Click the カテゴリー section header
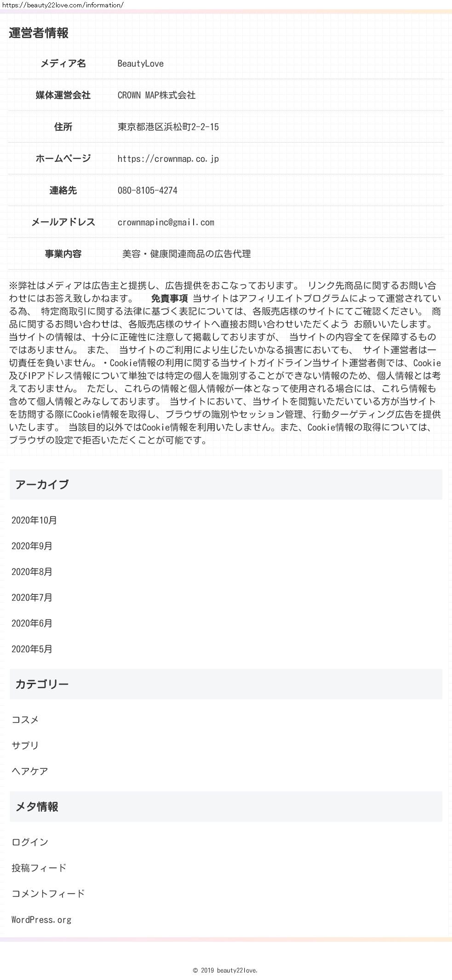Image resolution: width=452 pixels, height=980 pixels. tap(226, 684)
